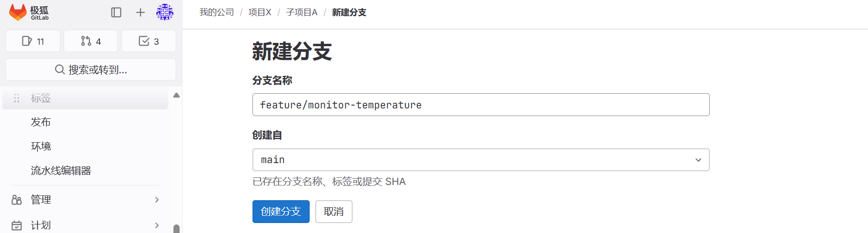Select 环境 in the sidebar
868x233 pixels.
(41, 146)
